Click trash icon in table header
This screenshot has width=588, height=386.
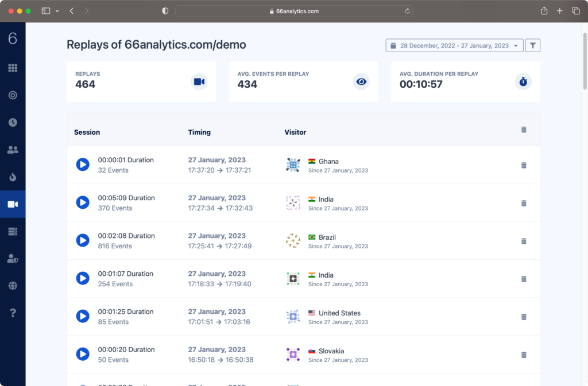click(524, 130)
